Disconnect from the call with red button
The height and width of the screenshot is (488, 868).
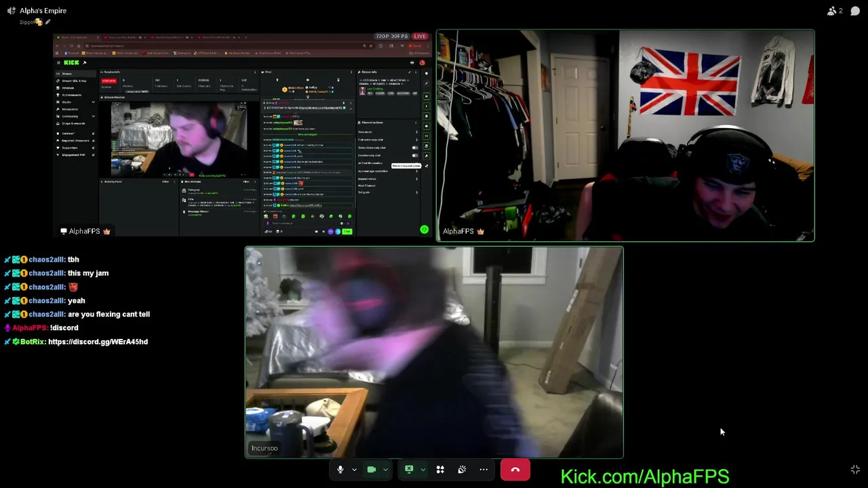coord(515,469)
